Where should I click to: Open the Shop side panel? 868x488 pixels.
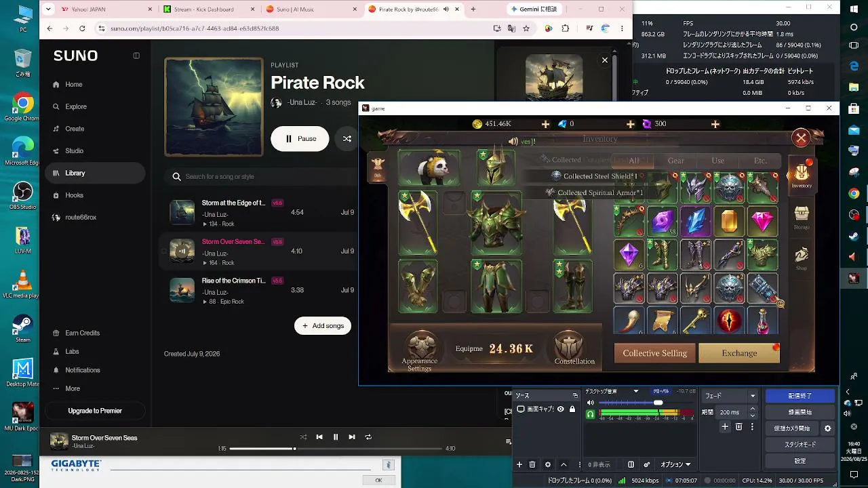coord(802,258)
